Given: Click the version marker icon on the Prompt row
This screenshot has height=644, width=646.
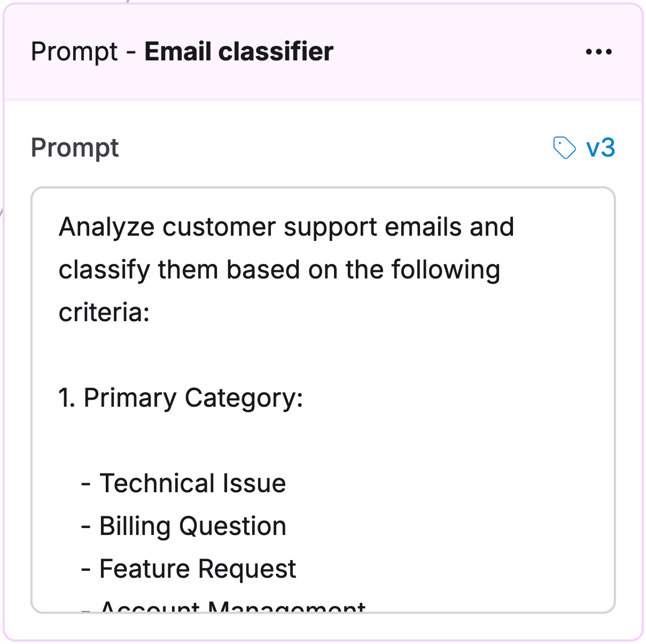Looking at the screenshot, I should pos(565,148).
